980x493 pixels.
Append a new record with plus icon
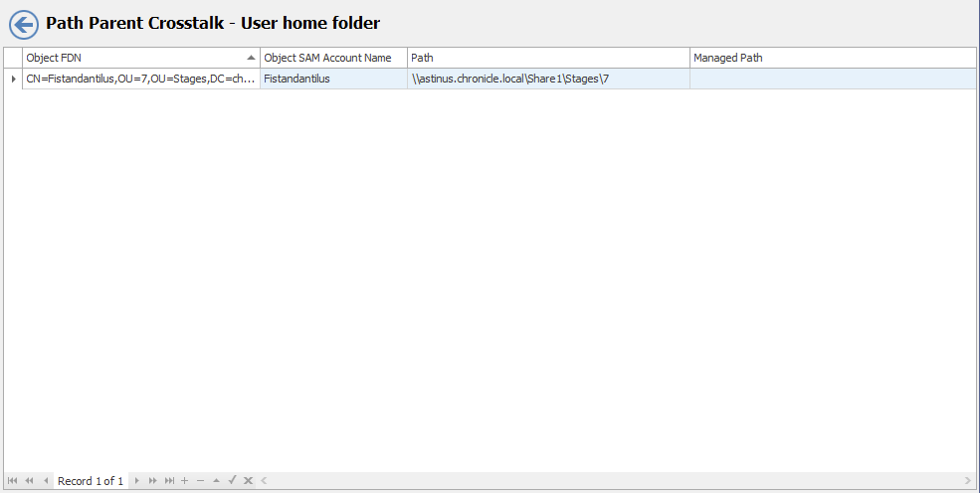[x=184, y=480]
